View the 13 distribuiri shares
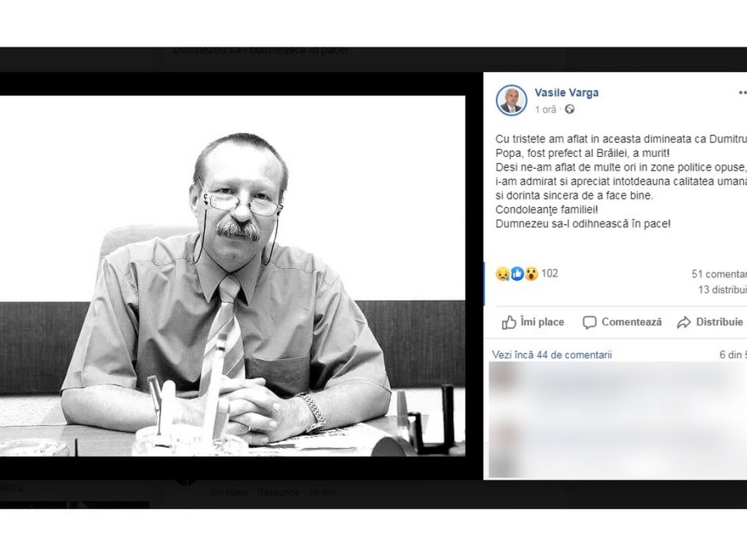747x560 pixels. click(x=722, y=289)
